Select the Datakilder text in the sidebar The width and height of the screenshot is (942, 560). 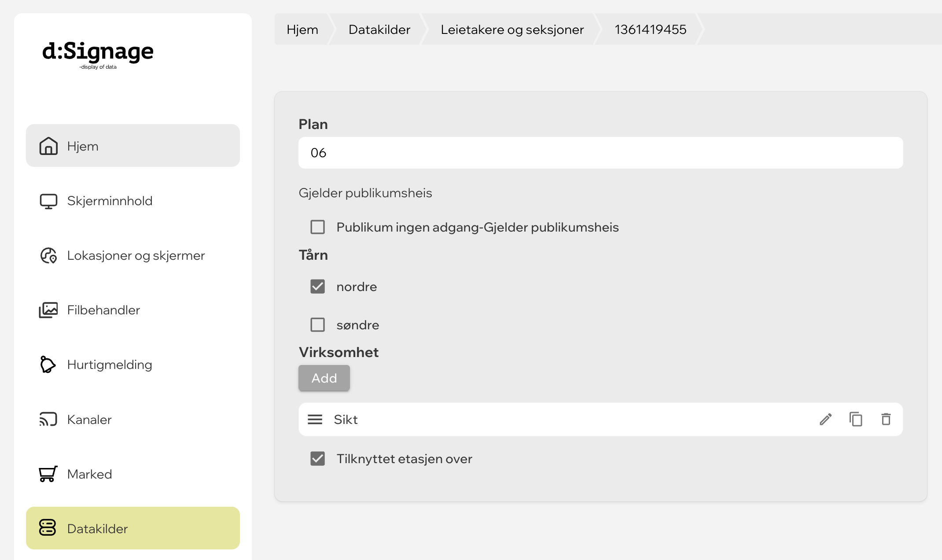[x=97, y=528]
